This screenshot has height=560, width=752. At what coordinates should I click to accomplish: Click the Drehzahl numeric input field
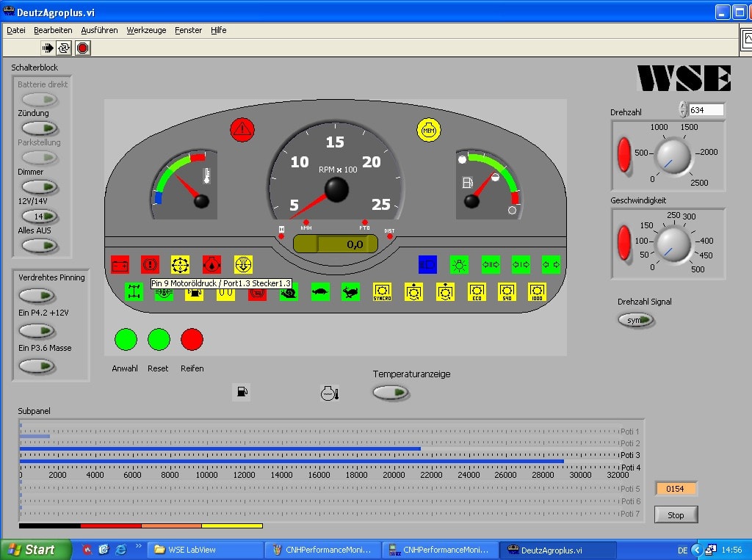(x=706, y=110)
